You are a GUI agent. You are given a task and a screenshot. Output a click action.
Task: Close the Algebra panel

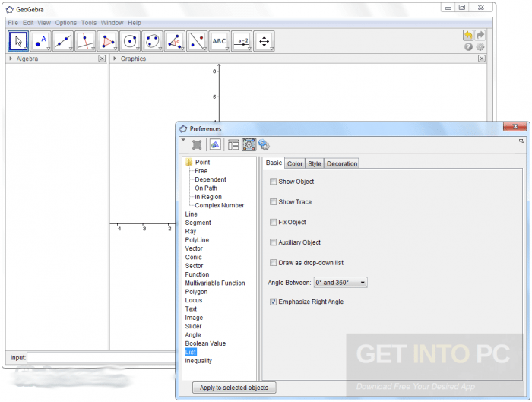click(x=102, y=59)
